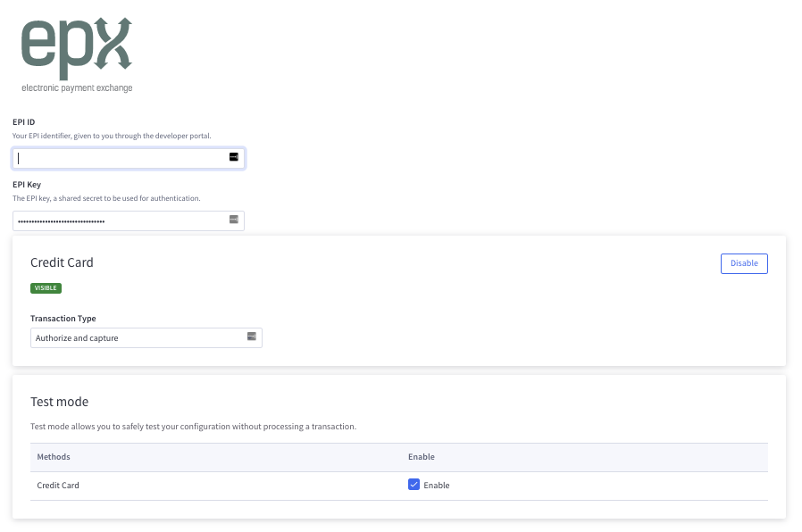Click the 'shared secret' EPI key description
The width and height of the screenshot is (802, 532).
(106, 198)
